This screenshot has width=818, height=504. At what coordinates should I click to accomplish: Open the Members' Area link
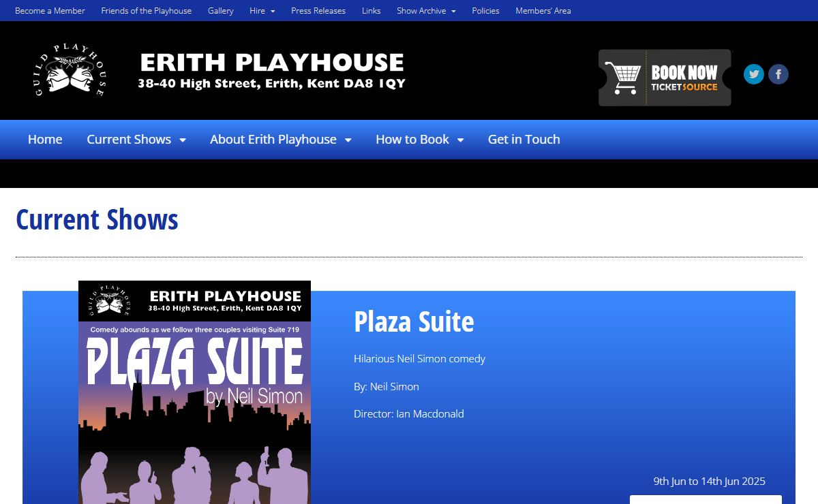coord(543,11)
